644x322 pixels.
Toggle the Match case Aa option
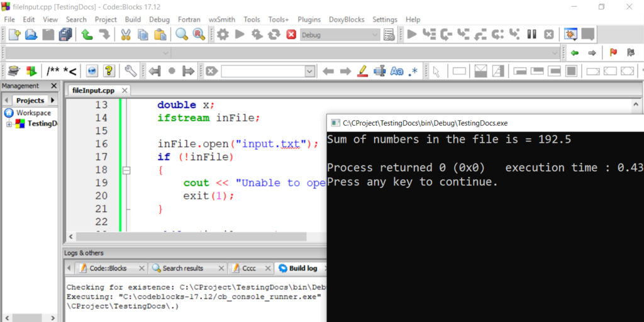click(x=397, y=71)
